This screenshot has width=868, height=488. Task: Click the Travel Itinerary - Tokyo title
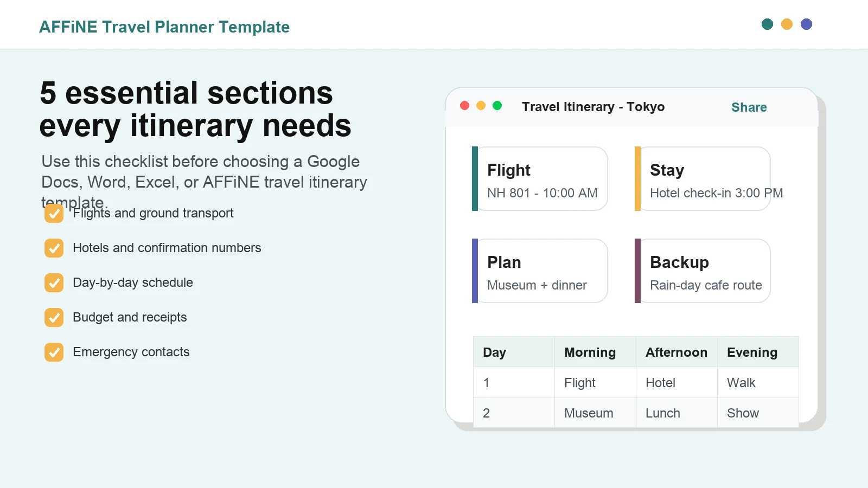click(593, 107)
